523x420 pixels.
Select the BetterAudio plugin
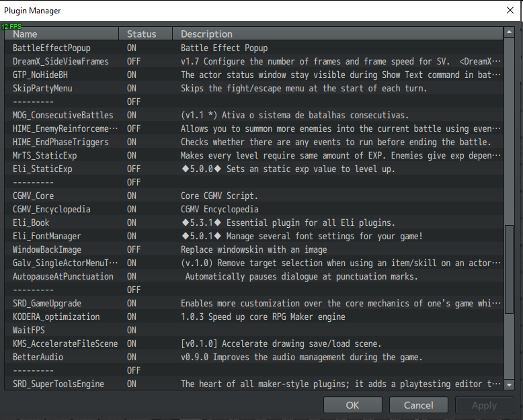(254, 357)
